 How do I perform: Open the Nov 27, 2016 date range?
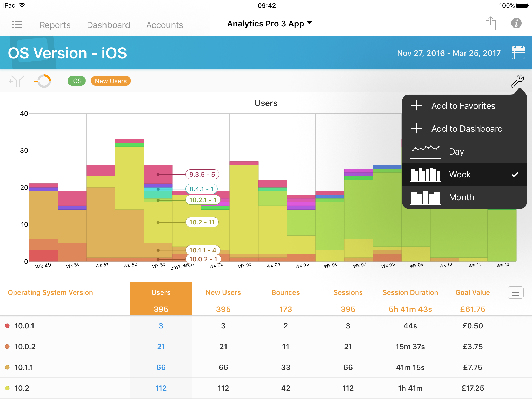tap(449, 53)
